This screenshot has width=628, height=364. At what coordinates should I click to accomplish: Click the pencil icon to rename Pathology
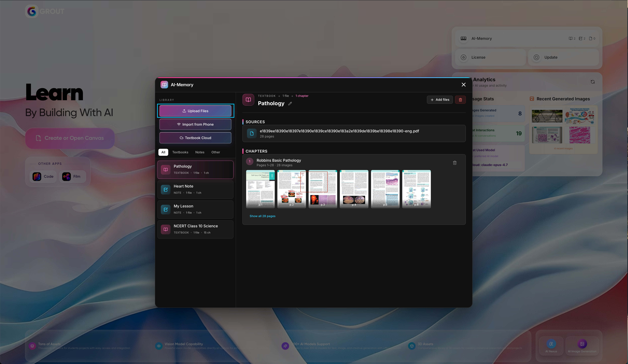290,104
